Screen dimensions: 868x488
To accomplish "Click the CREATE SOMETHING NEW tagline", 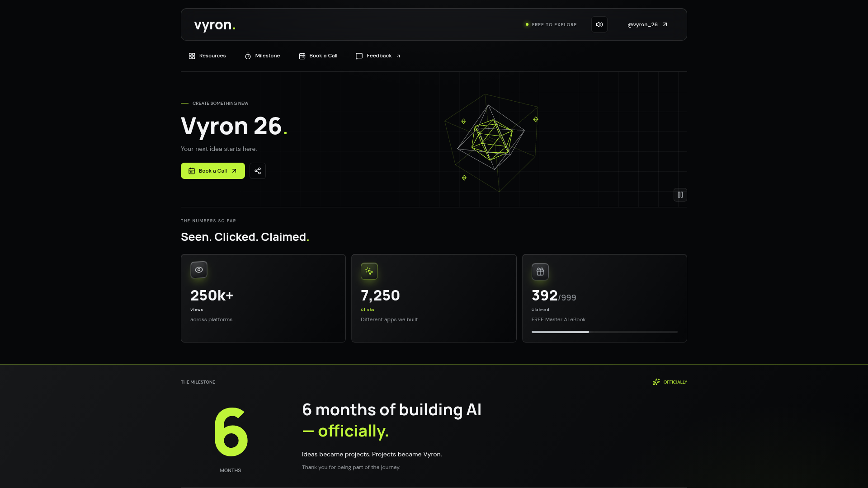I will (221, 103).
